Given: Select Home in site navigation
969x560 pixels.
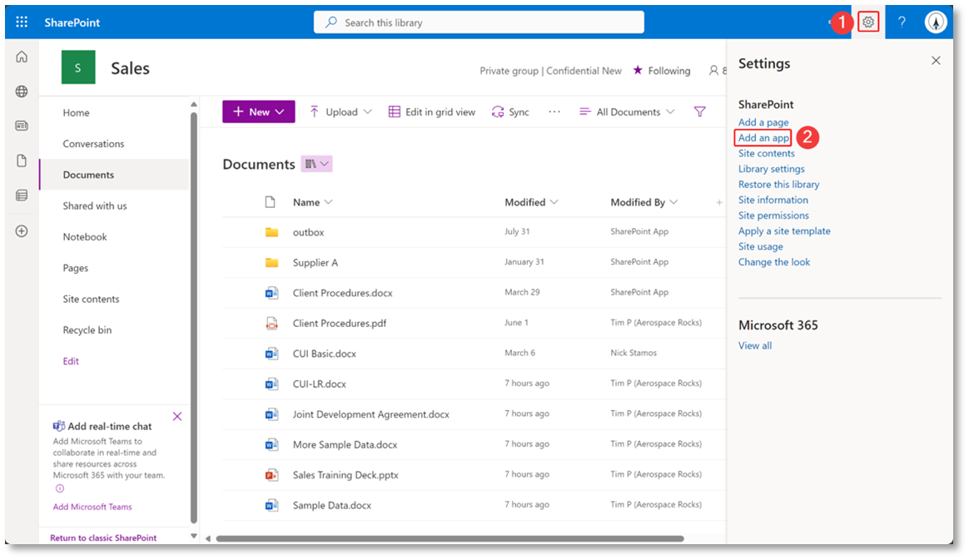Looking at the screenshot, I should click(76, 112).
